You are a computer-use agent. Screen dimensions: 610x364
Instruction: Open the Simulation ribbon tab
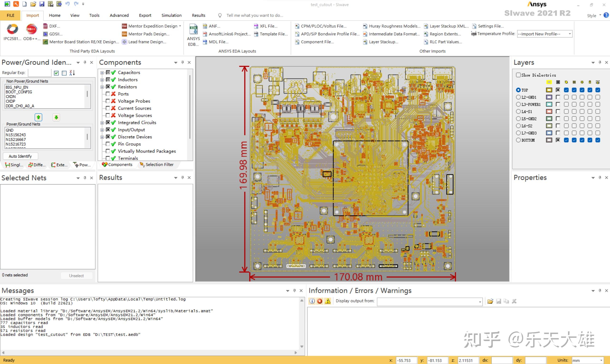[x=171, y=15]
